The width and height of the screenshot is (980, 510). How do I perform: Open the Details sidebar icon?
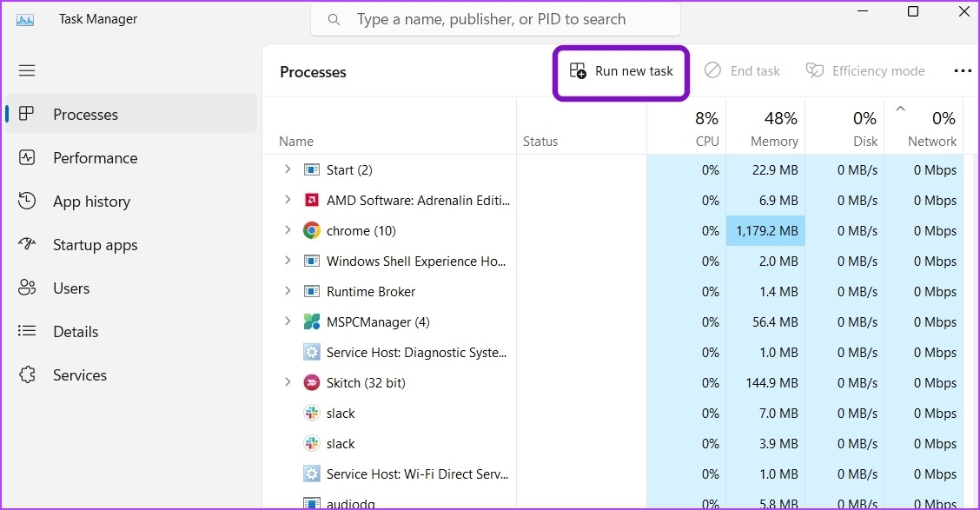point(27,331)
